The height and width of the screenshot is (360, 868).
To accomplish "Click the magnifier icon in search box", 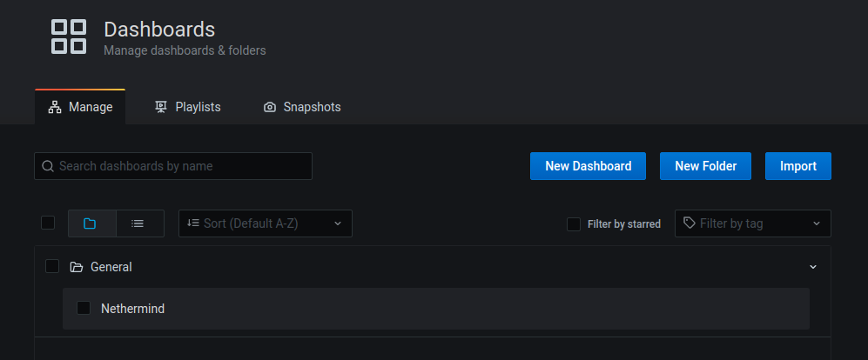I will (x=48, y=166).
